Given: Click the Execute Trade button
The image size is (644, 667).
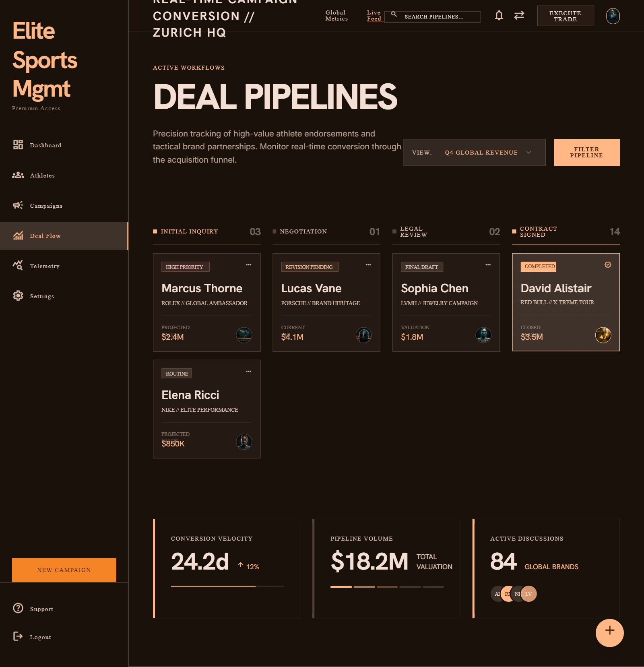Looking at the screenshot, I should coord(566,16).
